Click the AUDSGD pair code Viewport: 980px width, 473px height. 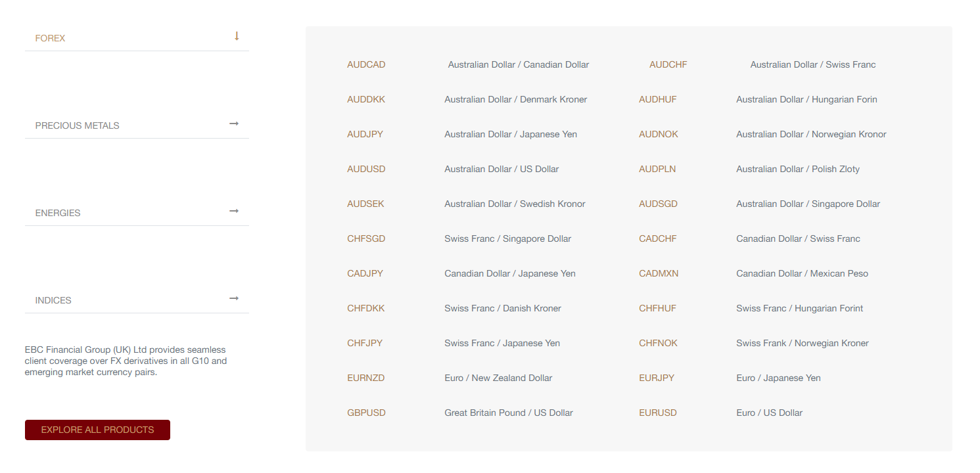point(658,204)
